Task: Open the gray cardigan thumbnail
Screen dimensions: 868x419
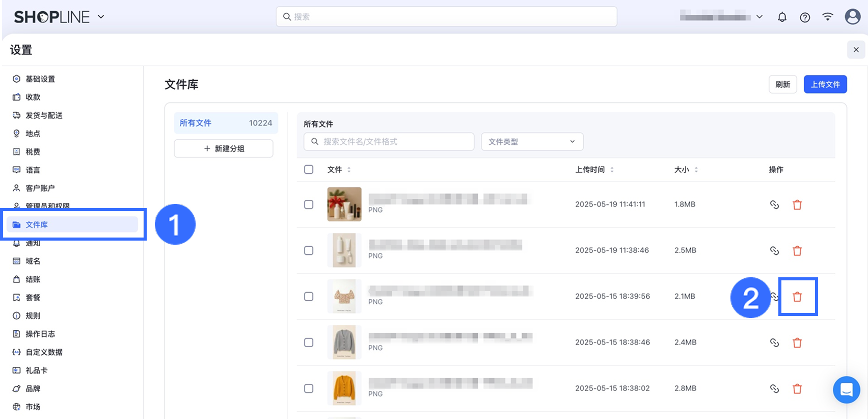Action: point(344,342)
